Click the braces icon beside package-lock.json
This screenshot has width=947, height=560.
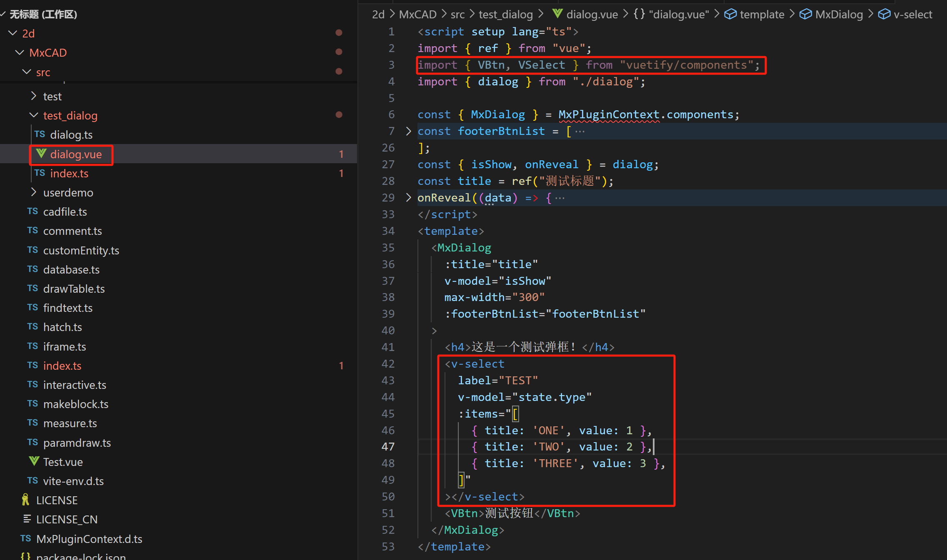click(25, 556)
